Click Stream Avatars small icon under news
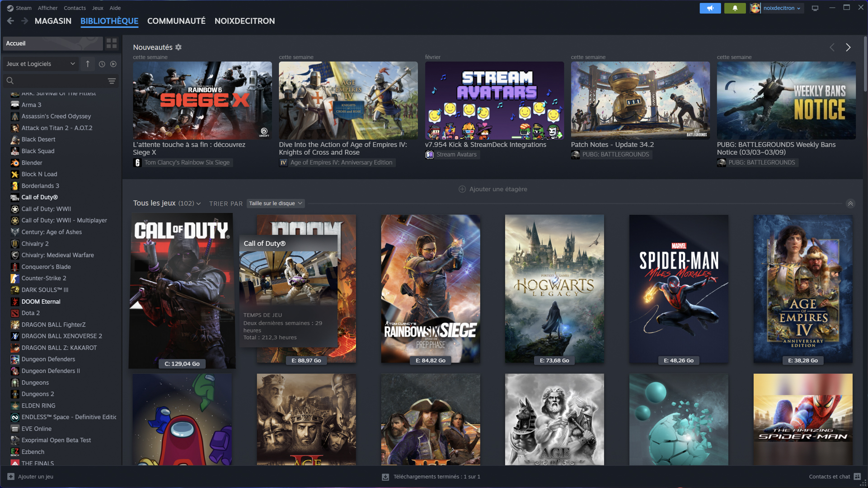Image resolution: width=868 pixels, height=488 pixels. click(x=429, y=154)
